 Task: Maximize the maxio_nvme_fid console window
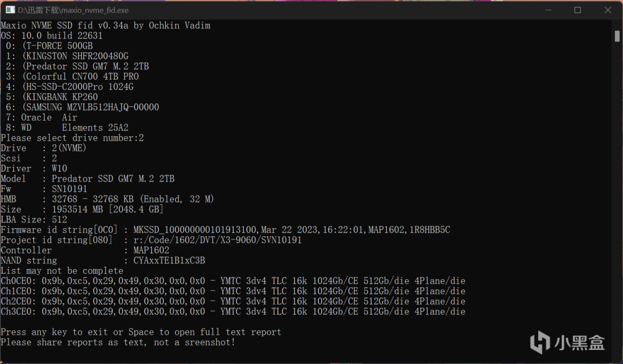tap(578, 10)
